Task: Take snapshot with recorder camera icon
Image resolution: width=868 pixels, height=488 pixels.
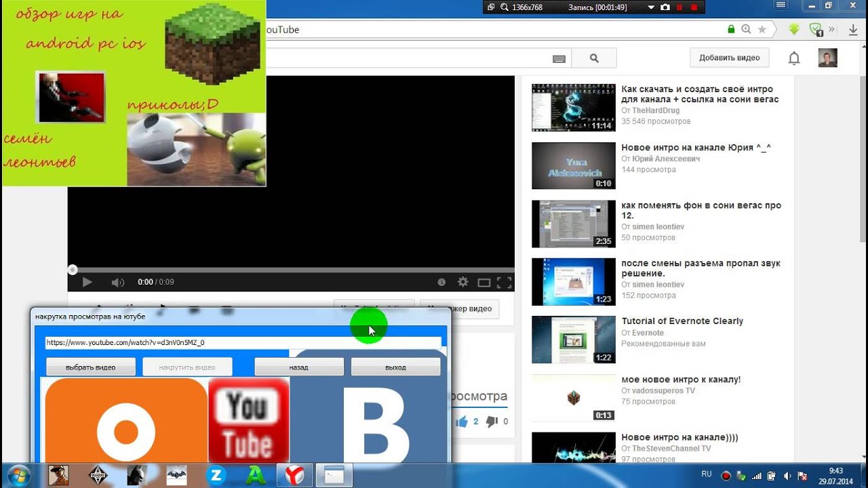Action: coord(665,7)
